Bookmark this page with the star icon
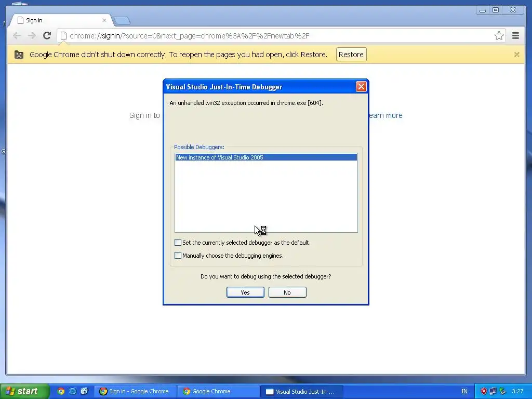The image size is (532, 399). [x=499, y=36]
